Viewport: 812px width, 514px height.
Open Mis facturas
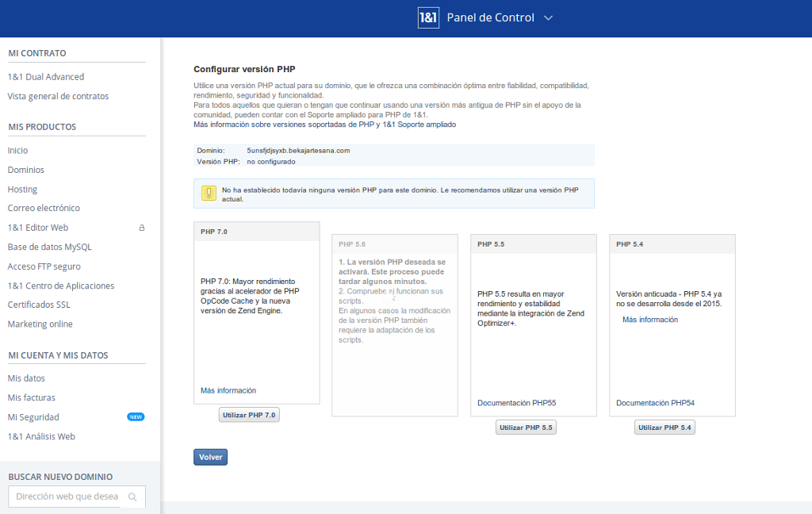pos(31,397)
